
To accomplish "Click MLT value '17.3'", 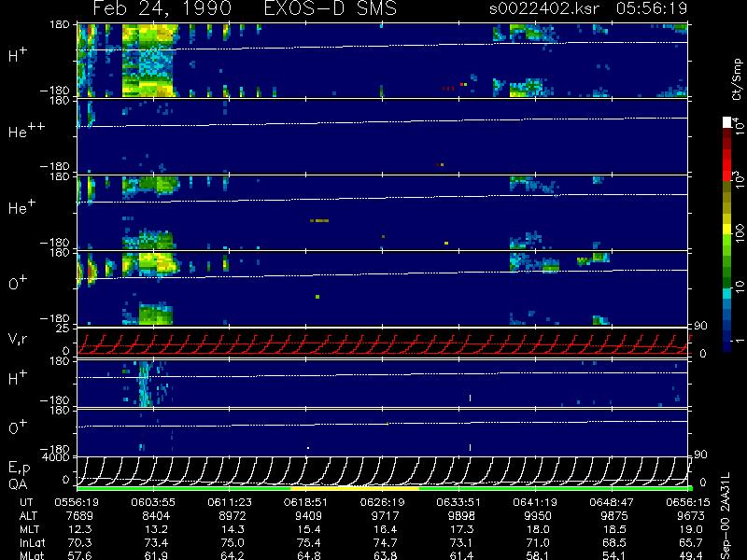I will pyautogui.click(x=461, y=529).
